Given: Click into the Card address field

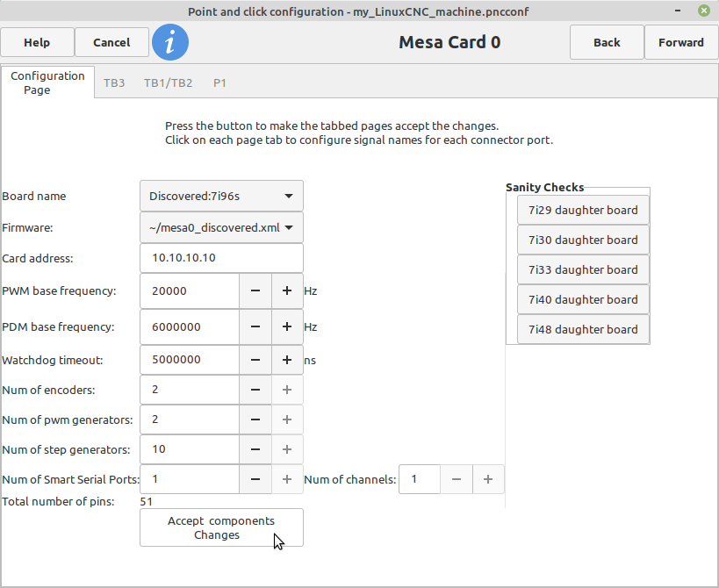Looking at the screenshot, I should click(221, 258).
